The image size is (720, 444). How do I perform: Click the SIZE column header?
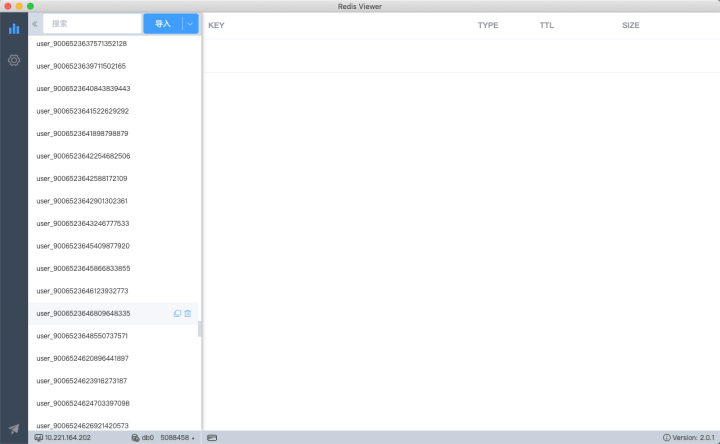pos(630,25)
